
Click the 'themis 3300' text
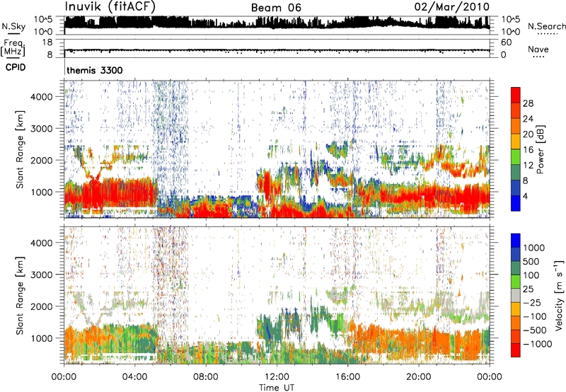[x=95, y=70]
